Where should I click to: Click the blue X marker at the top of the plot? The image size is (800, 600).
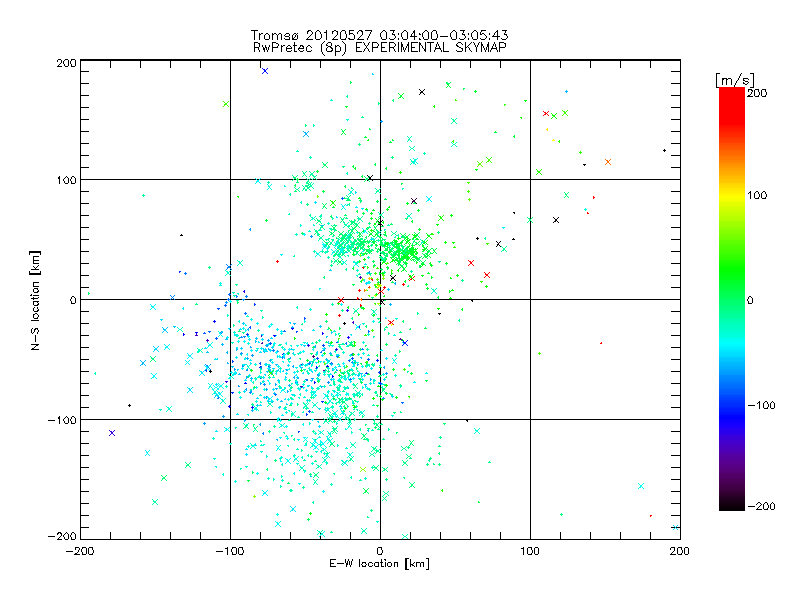[x=265, y=71]
